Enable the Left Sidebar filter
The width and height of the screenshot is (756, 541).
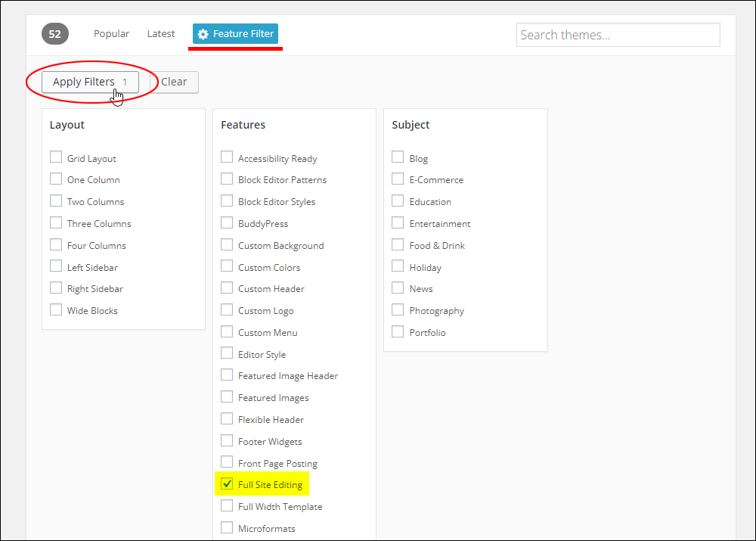pyautogui.click(x=56, y=266)
